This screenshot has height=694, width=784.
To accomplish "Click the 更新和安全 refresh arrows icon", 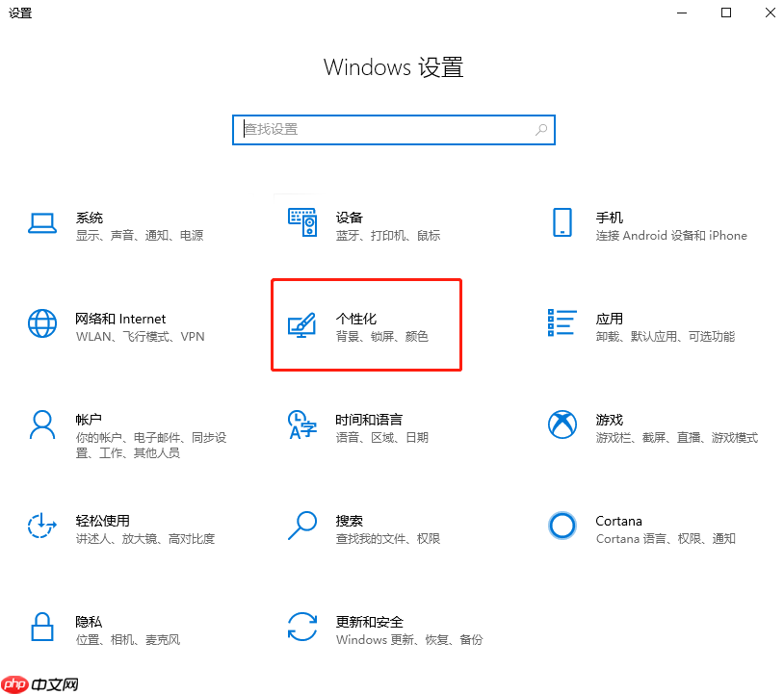I will 302,627.
